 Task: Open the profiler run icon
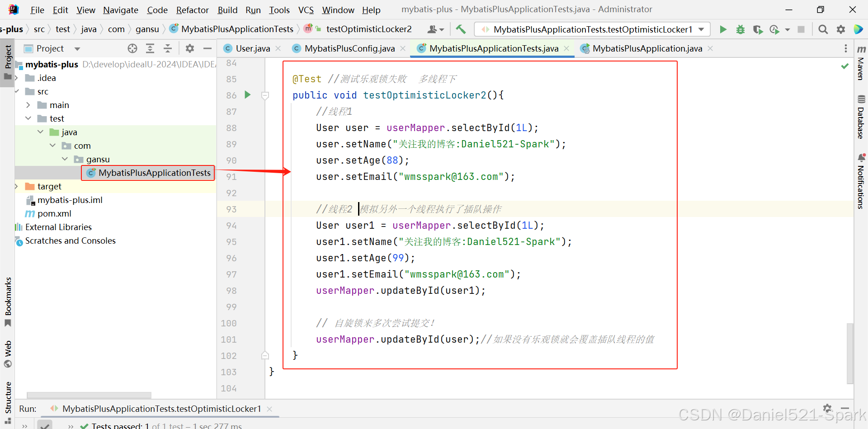click(774, 29)
